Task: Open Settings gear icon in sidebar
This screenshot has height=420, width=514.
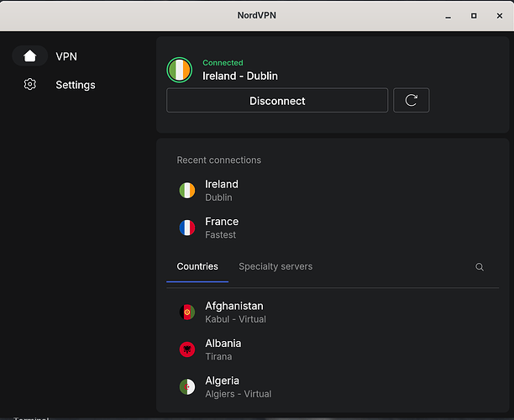Action: [x=30, y=84]
